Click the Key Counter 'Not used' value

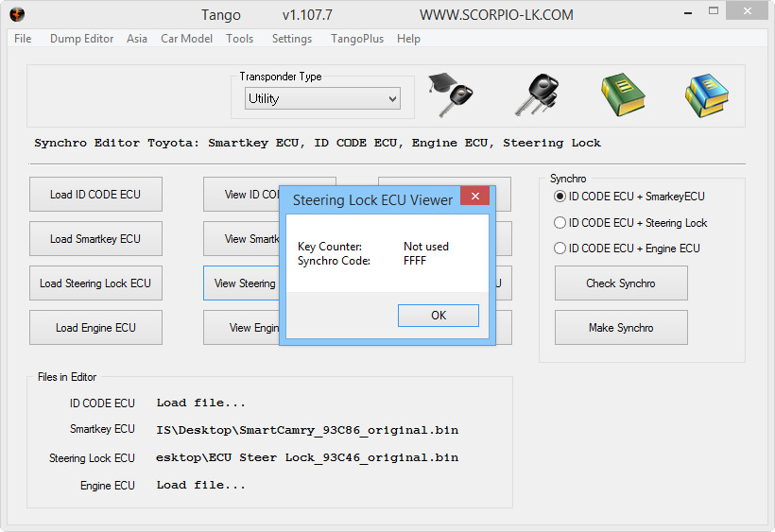coord(426,246)
